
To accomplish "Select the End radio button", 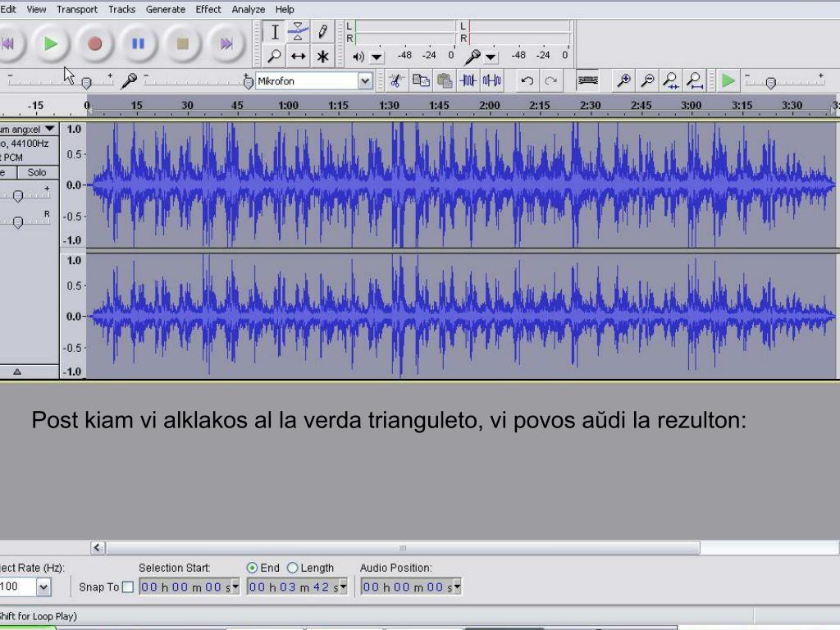I will pos(252,568).
